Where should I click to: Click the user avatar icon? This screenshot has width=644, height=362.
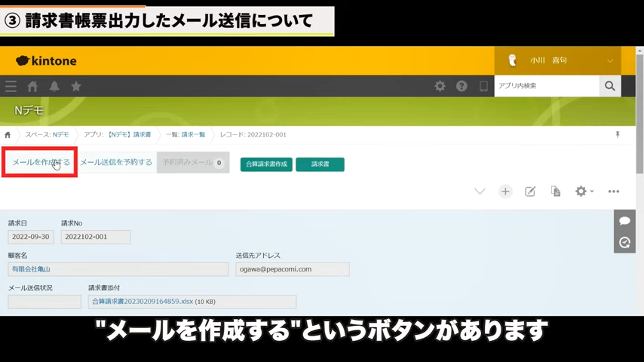(x=512, y=60)
